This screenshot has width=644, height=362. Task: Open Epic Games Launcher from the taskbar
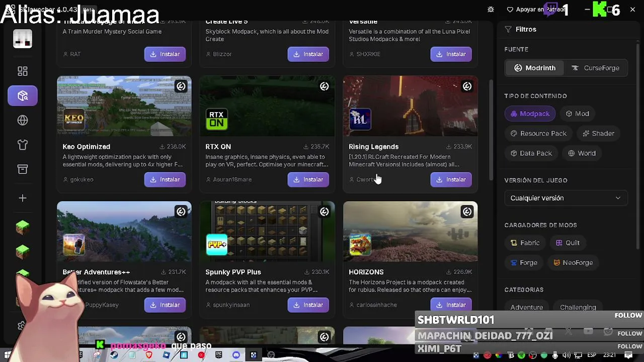(219, 355)
